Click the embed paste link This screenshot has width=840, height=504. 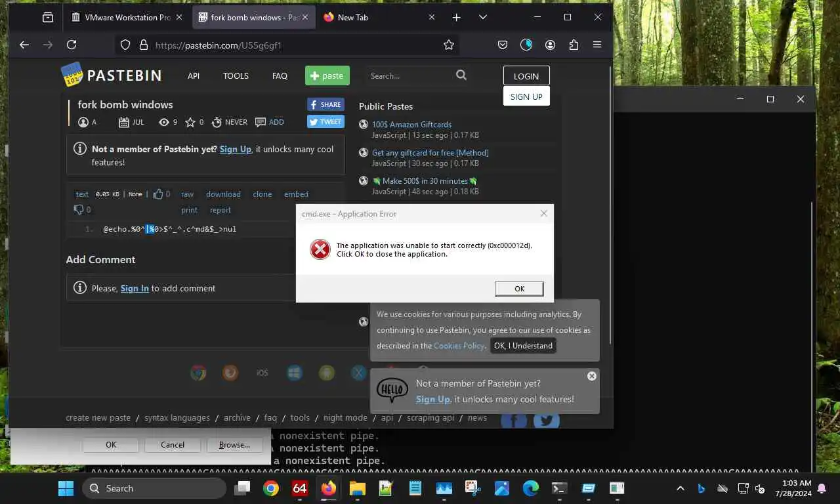tap(296, 194)
